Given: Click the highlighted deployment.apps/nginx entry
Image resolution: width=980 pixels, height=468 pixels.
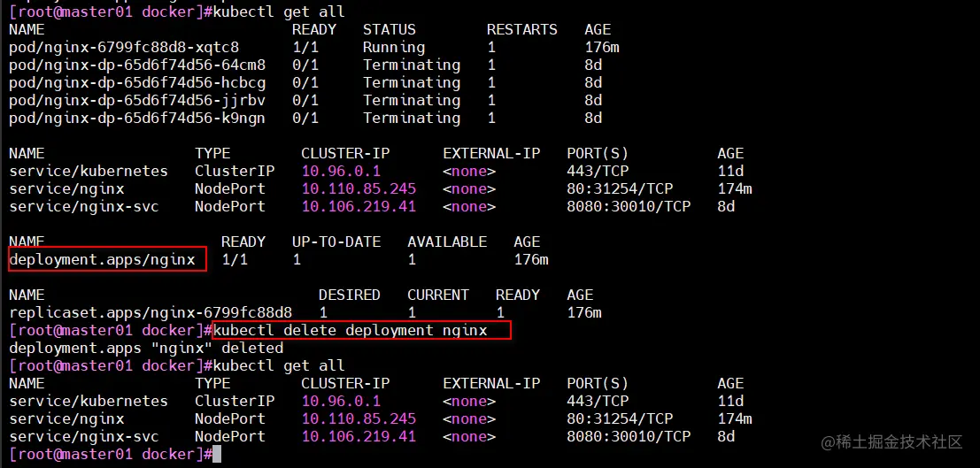Looking at the screenshot, I should coord(103,259).
